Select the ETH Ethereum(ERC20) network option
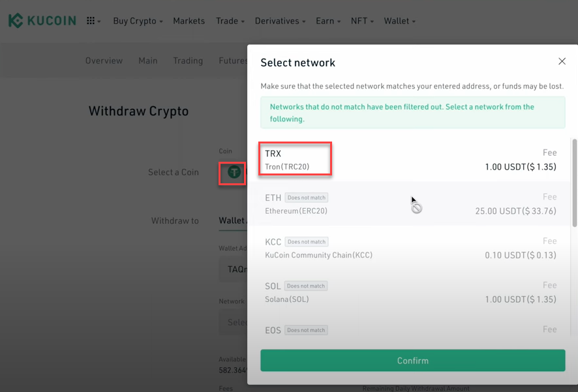 coord(411,204)
